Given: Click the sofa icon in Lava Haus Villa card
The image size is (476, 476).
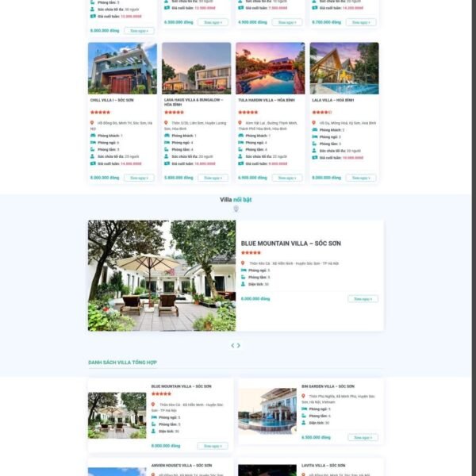Looking at the screenshot, I should tap(167, 136).
